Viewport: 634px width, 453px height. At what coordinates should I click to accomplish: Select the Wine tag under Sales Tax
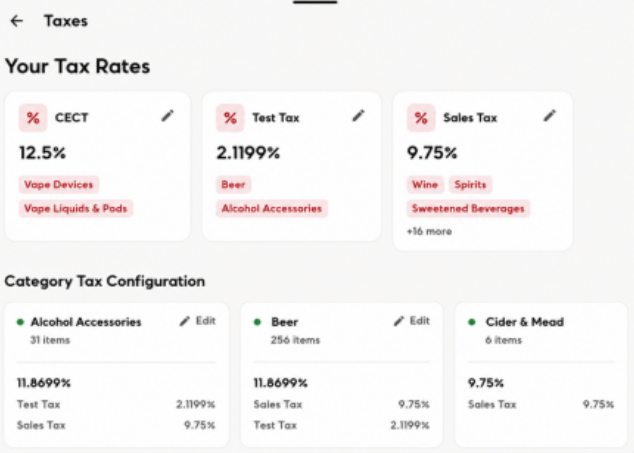(425, 184)
